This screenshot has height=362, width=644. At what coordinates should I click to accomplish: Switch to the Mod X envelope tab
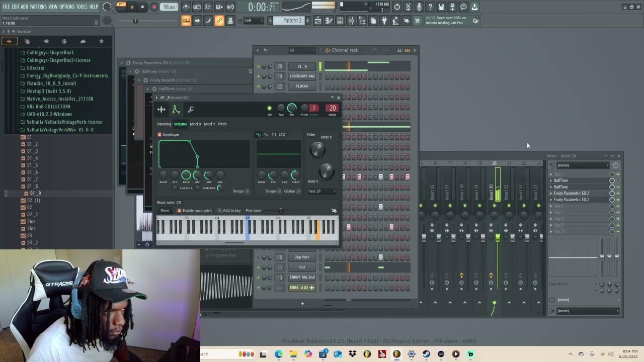(x=195, y=124)
